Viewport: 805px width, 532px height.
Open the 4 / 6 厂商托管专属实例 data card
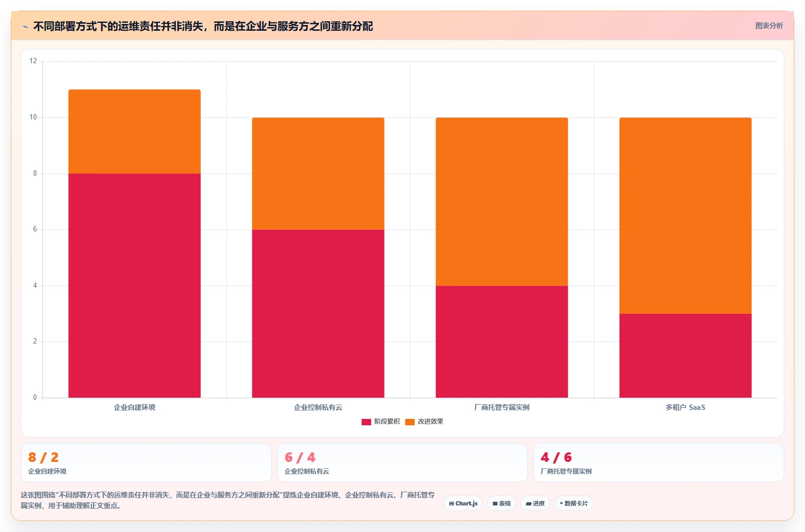[x=658, y=462]
